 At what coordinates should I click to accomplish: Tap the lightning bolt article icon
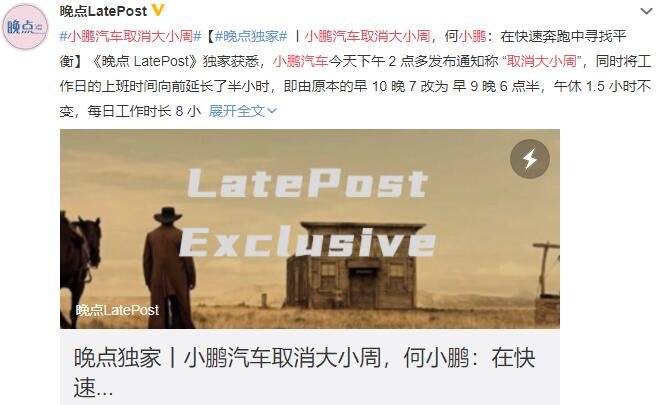(x=530, y=159)
